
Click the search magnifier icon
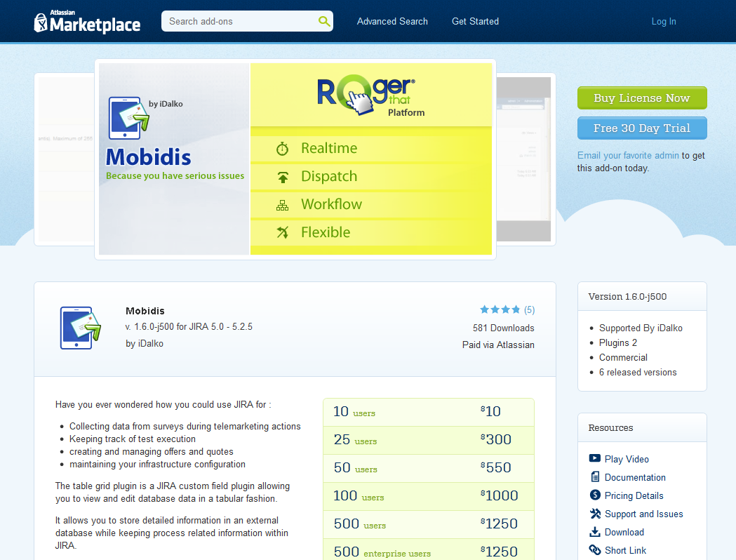click(323, 21)
